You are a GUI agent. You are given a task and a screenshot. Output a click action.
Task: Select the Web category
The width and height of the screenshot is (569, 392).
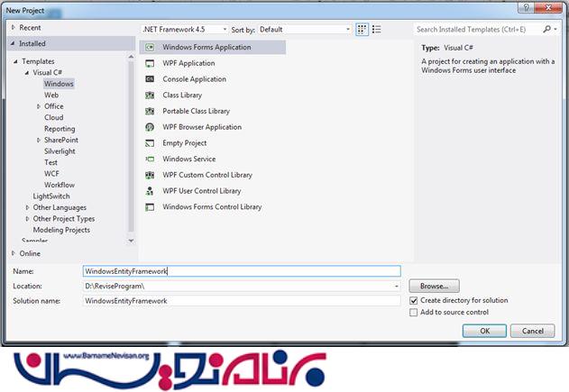click(51, 95)
